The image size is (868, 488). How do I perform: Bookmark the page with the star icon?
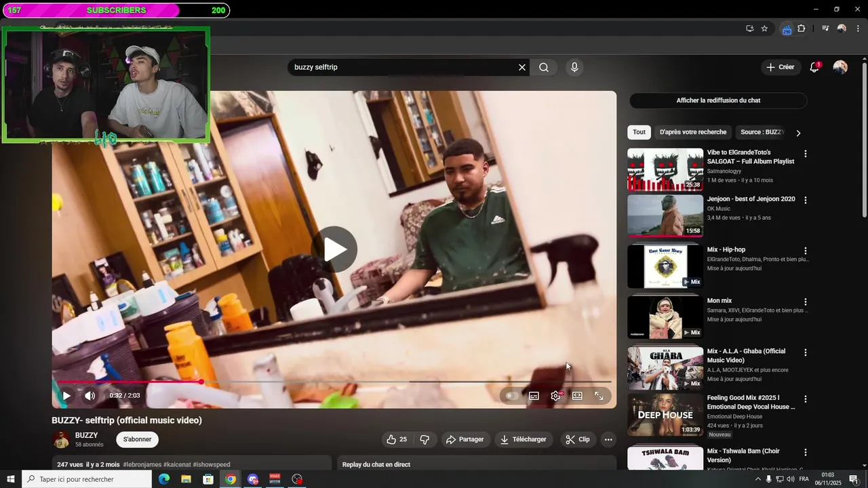764,28
